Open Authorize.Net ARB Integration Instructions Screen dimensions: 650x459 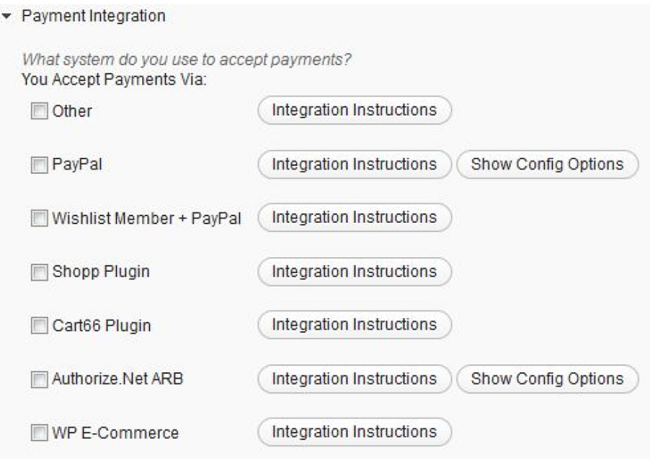(x=354, y=379)
